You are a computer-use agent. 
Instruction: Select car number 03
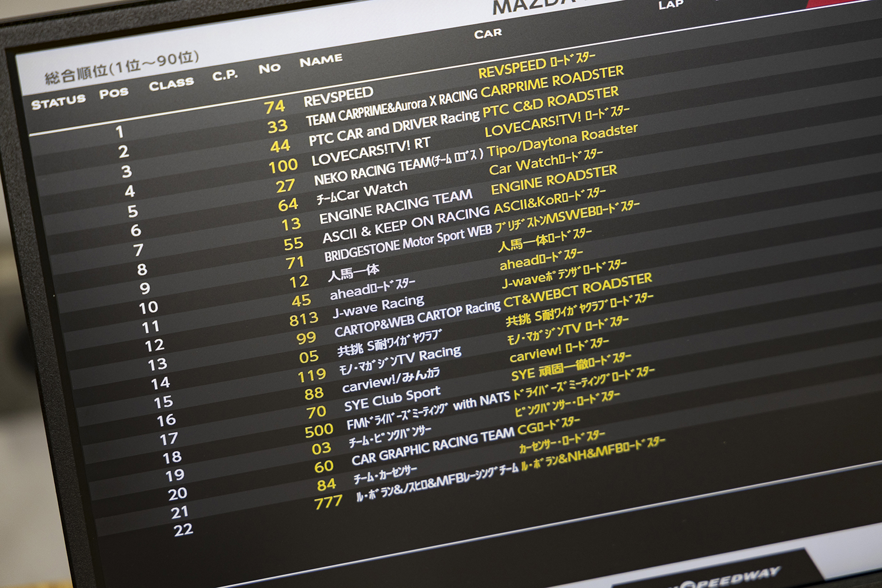pos(321,449)
